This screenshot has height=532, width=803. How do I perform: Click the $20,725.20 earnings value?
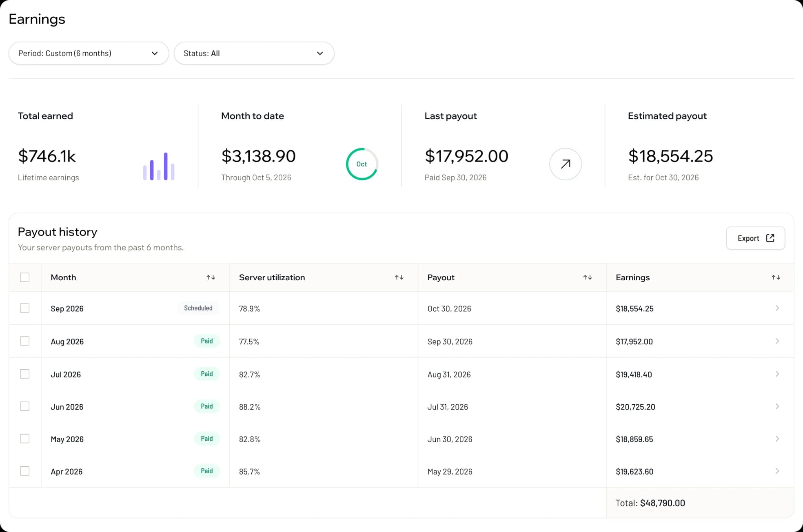pos(635,407)
